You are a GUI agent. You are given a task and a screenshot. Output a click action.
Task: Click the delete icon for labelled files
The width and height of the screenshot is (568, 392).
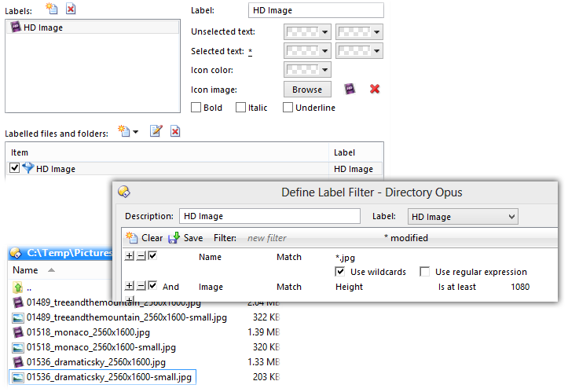(175, 132)
